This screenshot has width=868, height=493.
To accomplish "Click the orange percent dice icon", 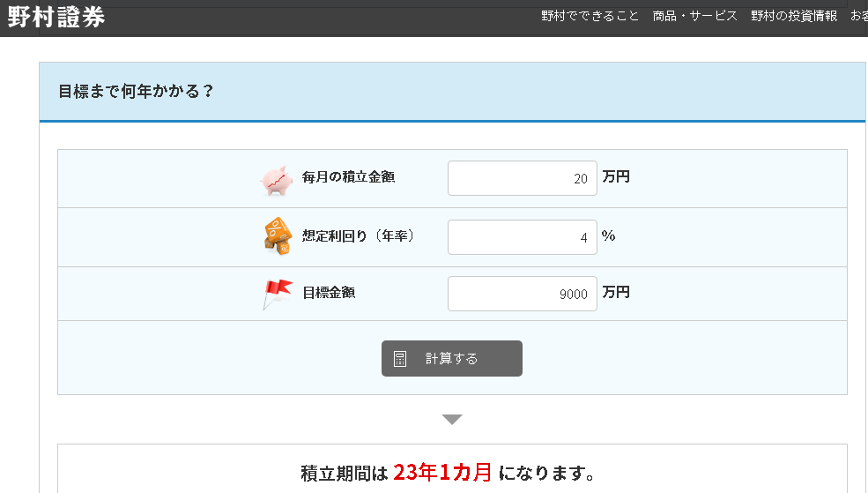I will (278, 236).
